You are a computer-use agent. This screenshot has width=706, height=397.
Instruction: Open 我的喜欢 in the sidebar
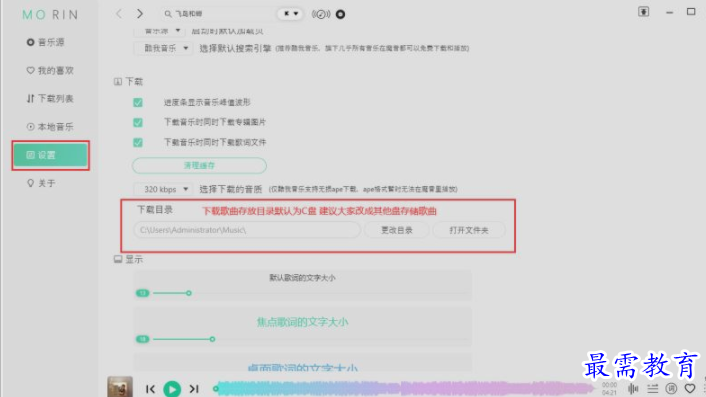click(50, 71)
